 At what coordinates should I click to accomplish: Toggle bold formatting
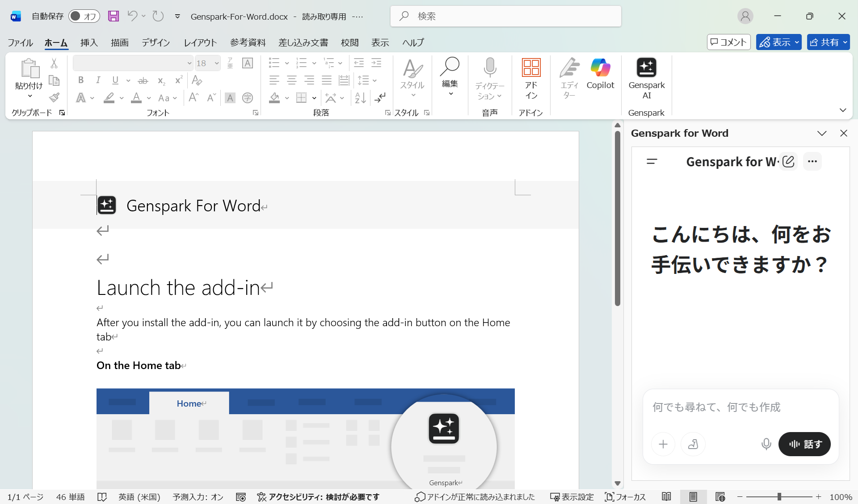81,80
